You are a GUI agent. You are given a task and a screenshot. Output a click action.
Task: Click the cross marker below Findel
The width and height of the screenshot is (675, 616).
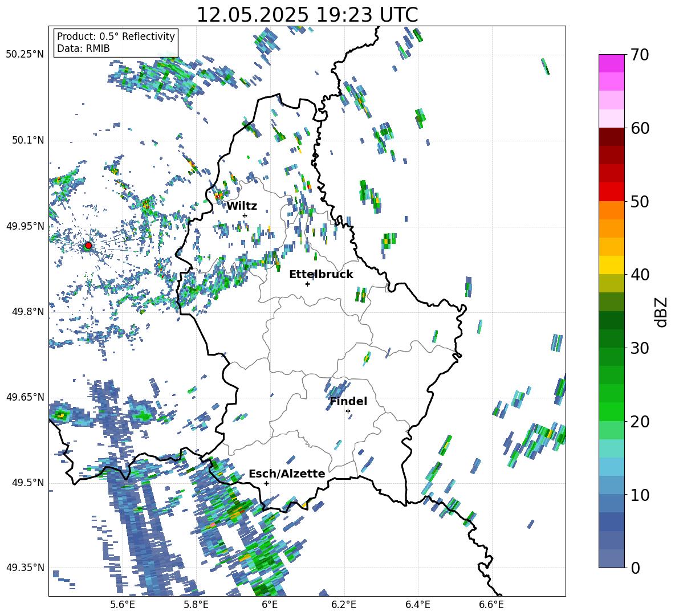click(348, 411)
